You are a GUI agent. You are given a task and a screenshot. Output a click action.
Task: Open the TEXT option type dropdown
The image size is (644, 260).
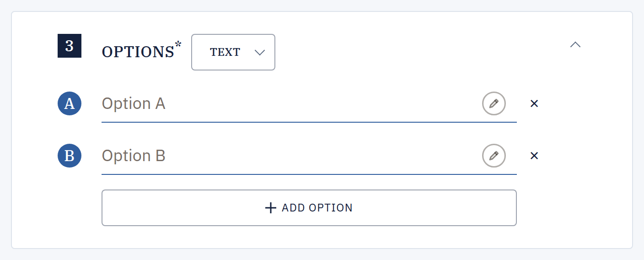(233, 52)
